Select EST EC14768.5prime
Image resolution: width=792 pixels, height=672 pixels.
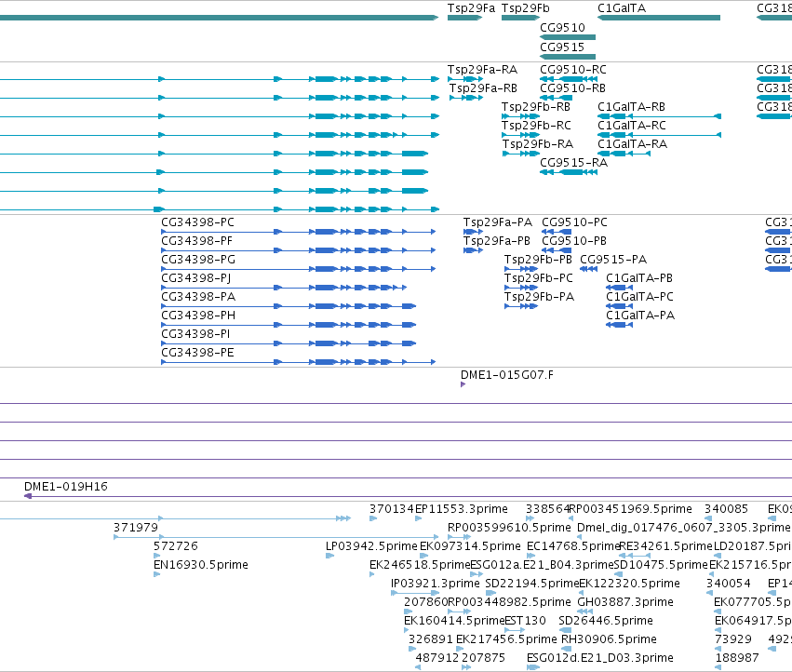(x=572, y=546)
